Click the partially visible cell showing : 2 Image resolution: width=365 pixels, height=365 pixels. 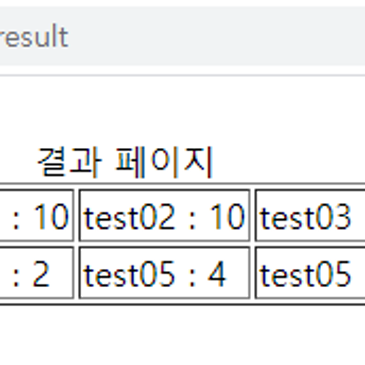coord(37,273)
